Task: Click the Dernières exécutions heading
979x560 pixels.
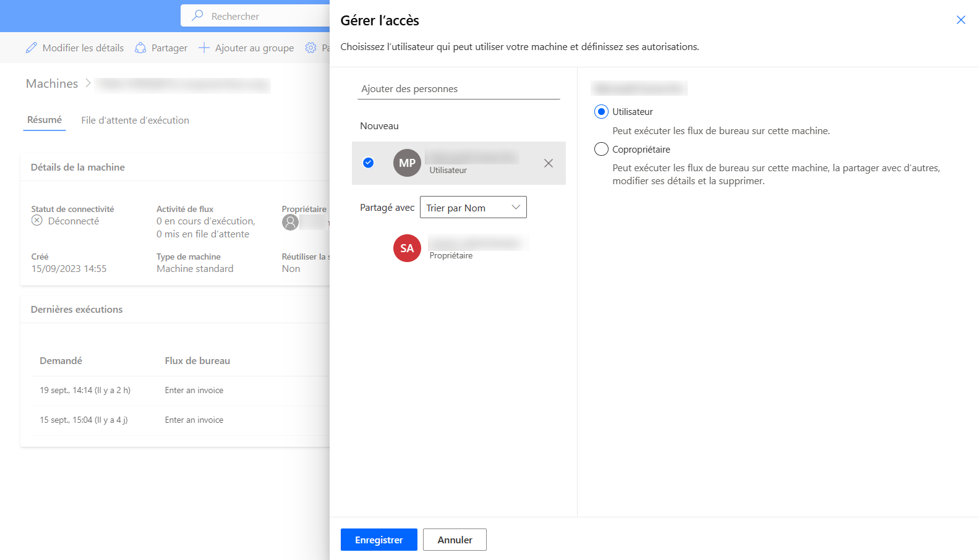Action: point(77,309)
